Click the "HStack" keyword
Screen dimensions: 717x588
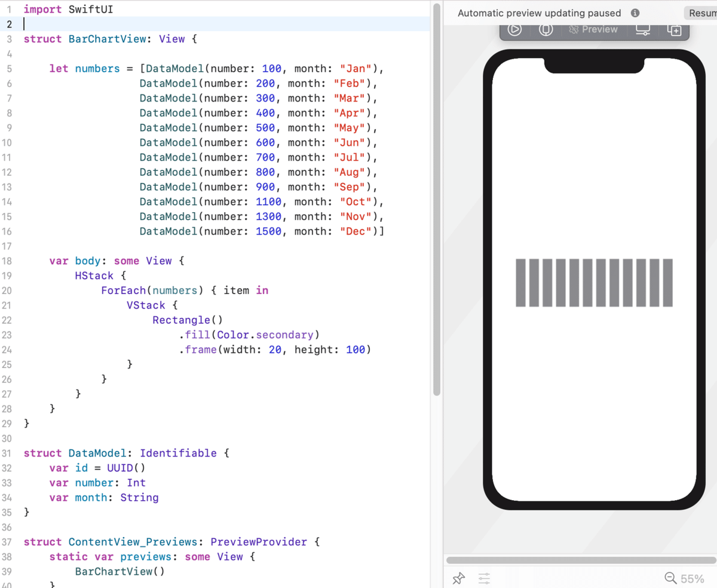tap(94, 276)
